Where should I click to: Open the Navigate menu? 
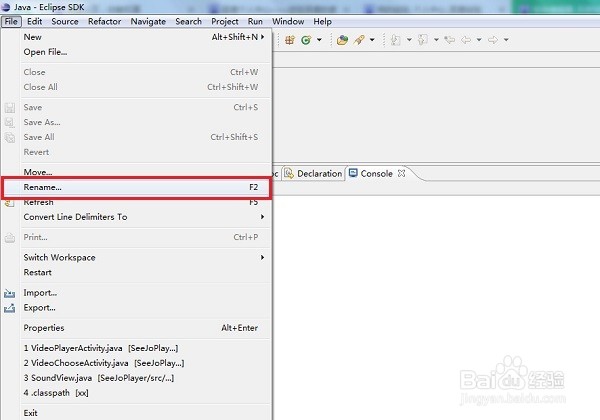tap(148, 21)
